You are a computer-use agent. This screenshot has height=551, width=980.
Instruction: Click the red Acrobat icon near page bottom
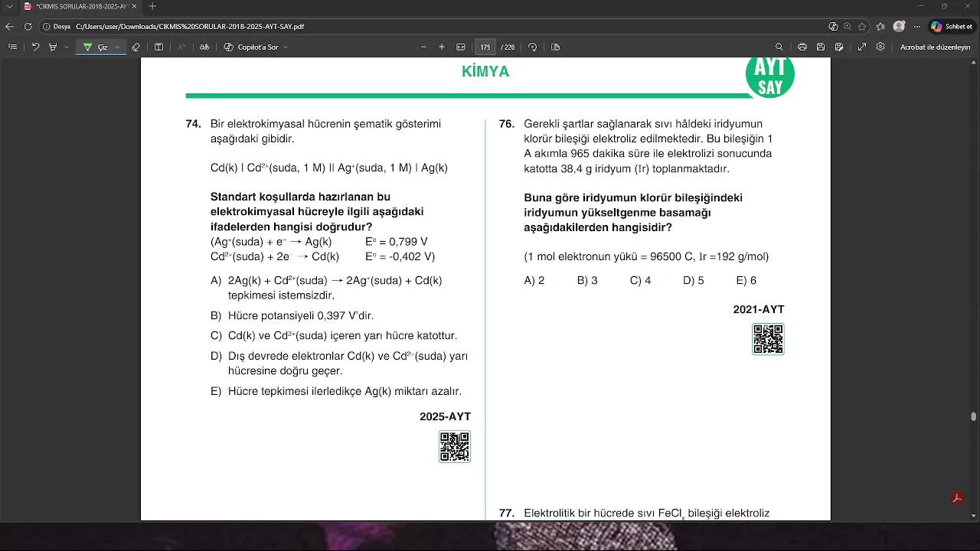coord(957,498)
